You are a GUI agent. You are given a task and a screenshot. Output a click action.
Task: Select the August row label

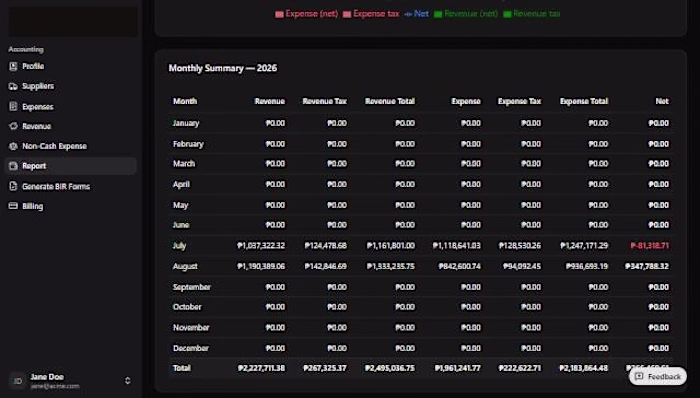[185, 266]
